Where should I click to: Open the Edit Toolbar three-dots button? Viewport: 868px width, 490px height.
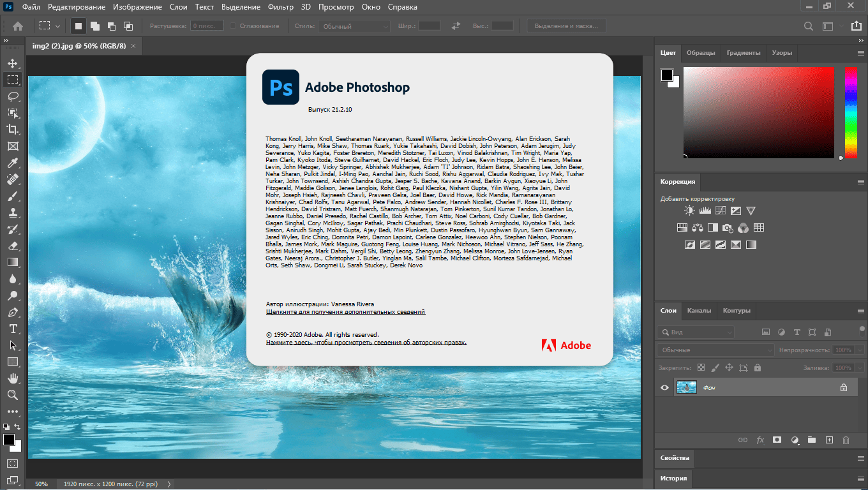pos(12,412)
